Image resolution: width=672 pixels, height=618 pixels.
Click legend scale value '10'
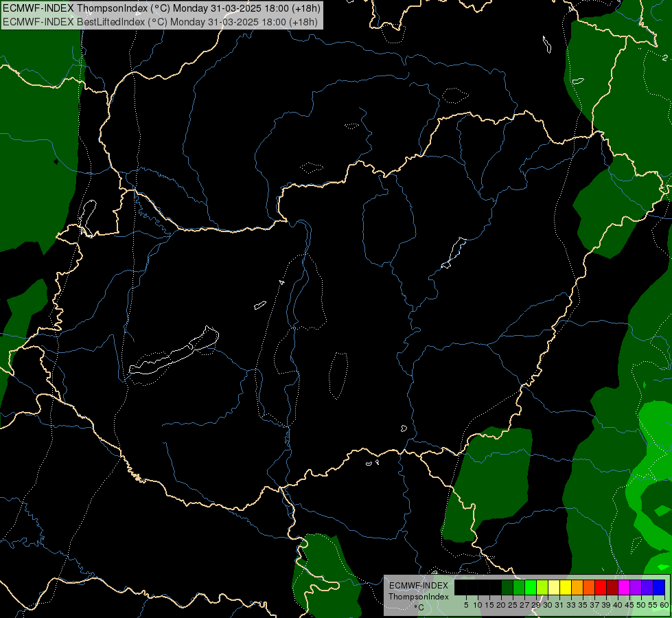478,605
